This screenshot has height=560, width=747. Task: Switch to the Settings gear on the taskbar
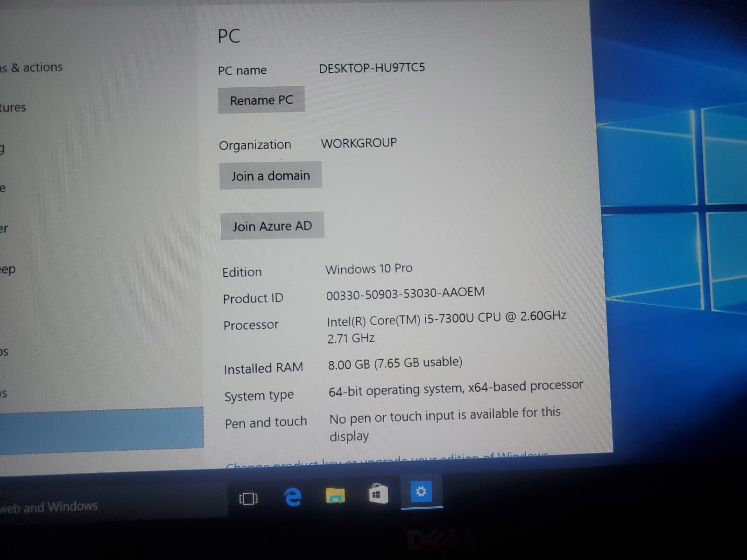(421, 492)
